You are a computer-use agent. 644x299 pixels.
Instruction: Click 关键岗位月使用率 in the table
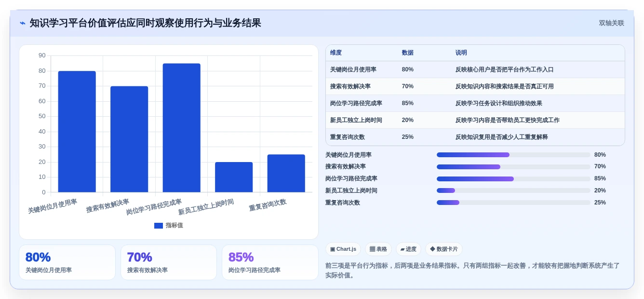point(353,69)
